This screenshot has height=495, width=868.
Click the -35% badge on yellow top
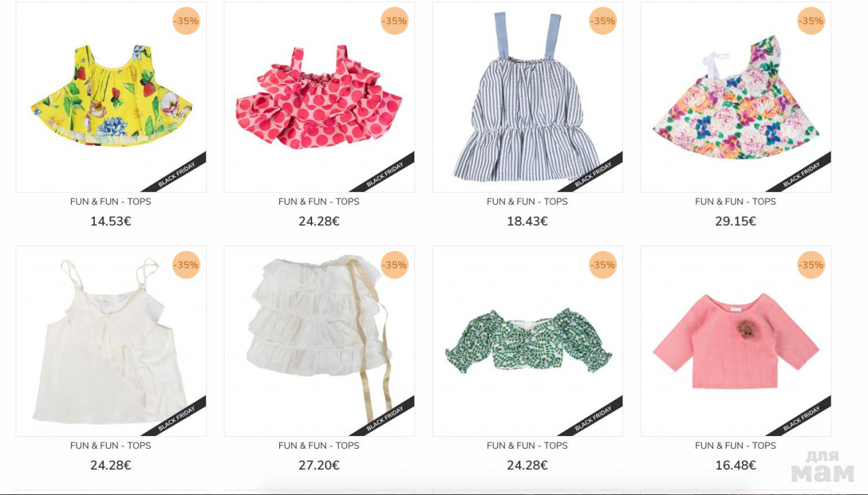pyautogui.click(x=186, y=21)
